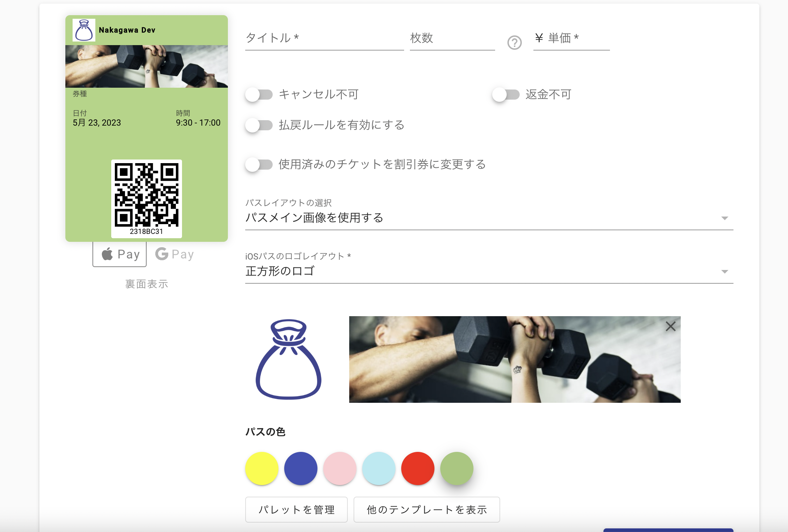This screenshot has width=788, height=532.
Task: Toggle the キャンセル不可 switch
Action: point(259,95)
